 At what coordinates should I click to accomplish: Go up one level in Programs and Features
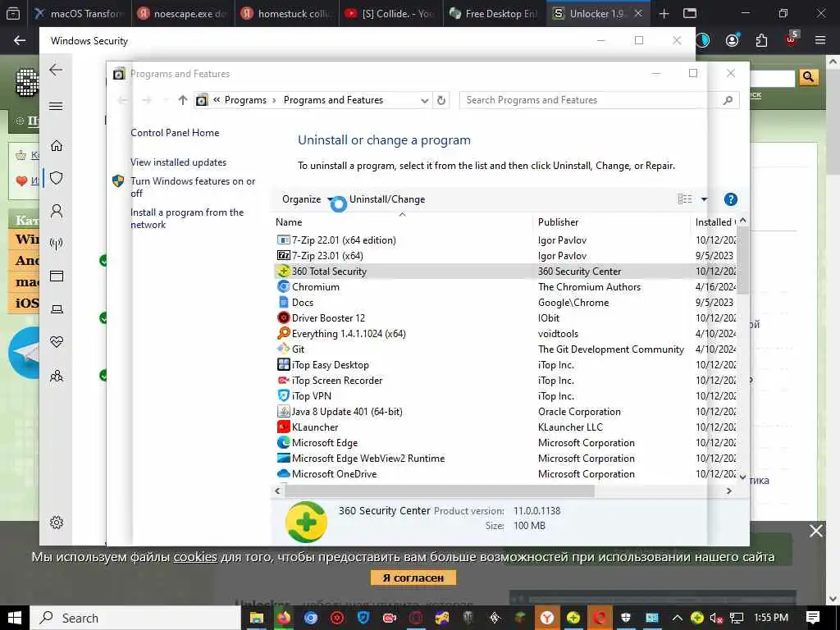point(183,100)
